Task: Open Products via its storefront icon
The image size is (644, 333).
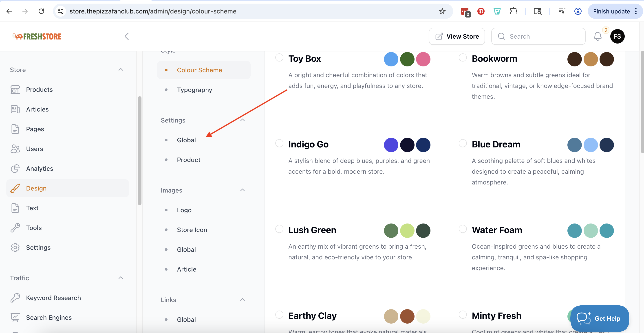Action: tap(15, 90)
